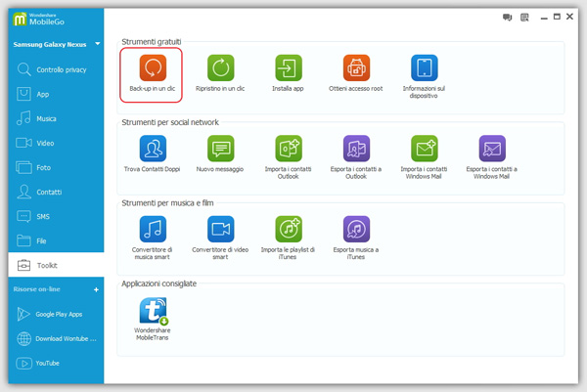This screenshot has width=587, height=392.
Task: Select the Toolkit sidebar item
Action: pyautogui.click(x=56, y=265)
